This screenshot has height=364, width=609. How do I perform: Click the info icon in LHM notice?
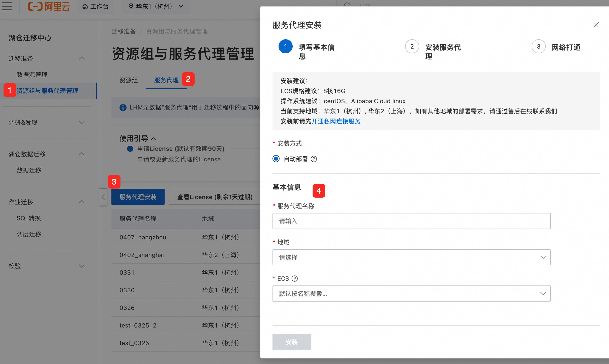point(123,108)
